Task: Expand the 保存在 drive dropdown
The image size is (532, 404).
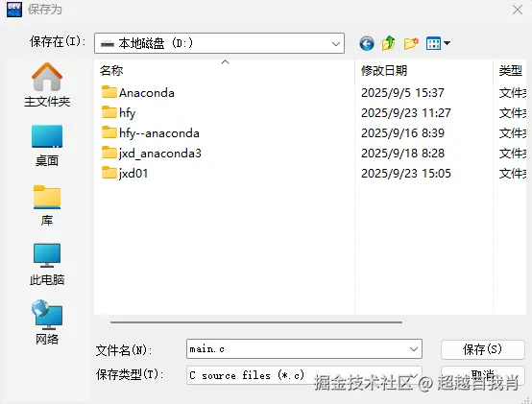Action: 219,43
